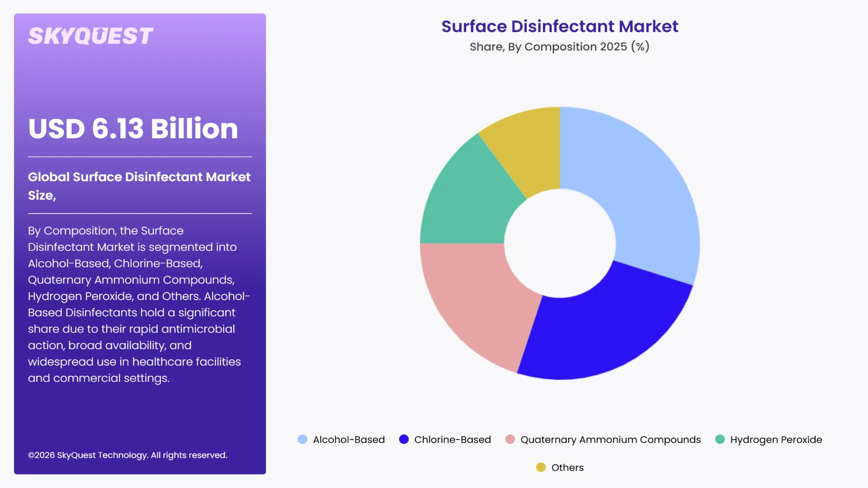Click the ©2026 SkyQuest Technology copyright text

click(x=127, y=455)
